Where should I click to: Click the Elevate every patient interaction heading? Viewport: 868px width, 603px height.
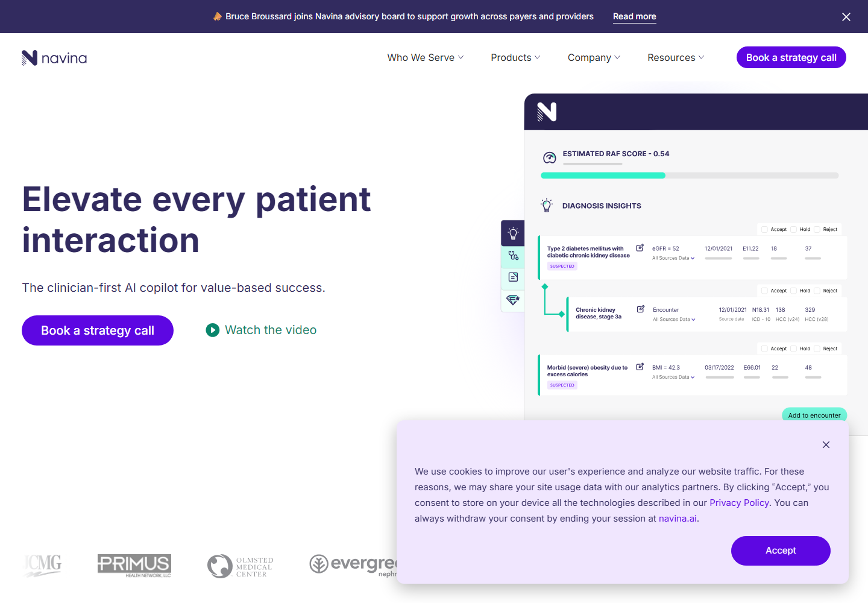197,219
